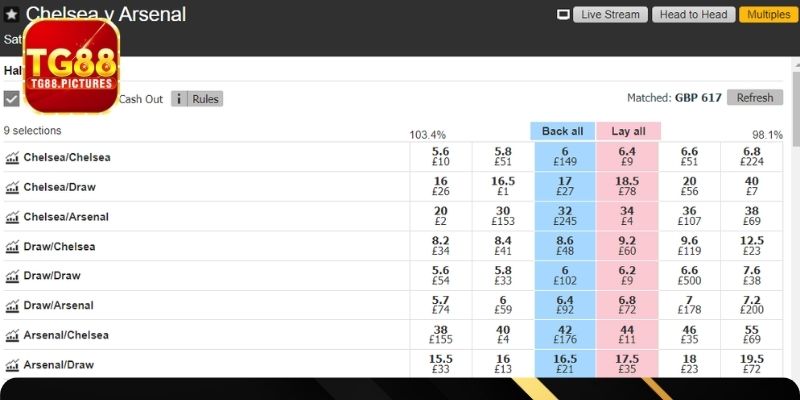Open the market Rules
Screen dimensions: 800x400
click(205, 99)
